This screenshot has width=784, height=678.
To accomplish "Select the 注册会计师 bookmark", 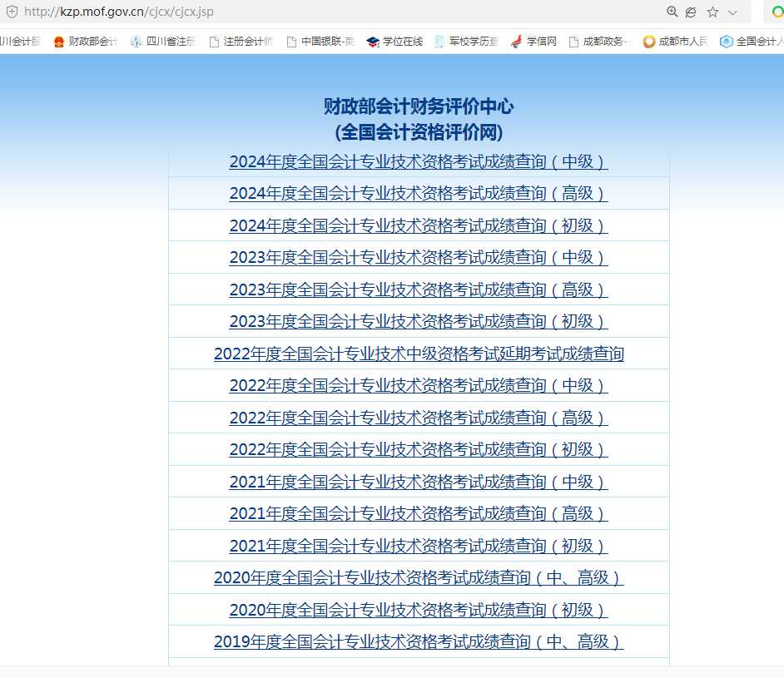I will tap(213, 41).
